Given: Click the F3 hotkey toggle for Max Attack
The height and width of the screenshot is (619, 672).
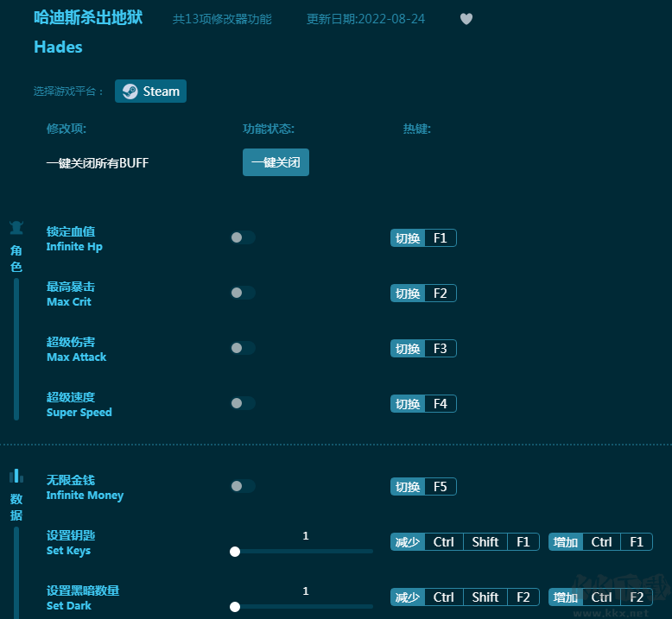Looking at the screenshot, I should pos(423,349).
